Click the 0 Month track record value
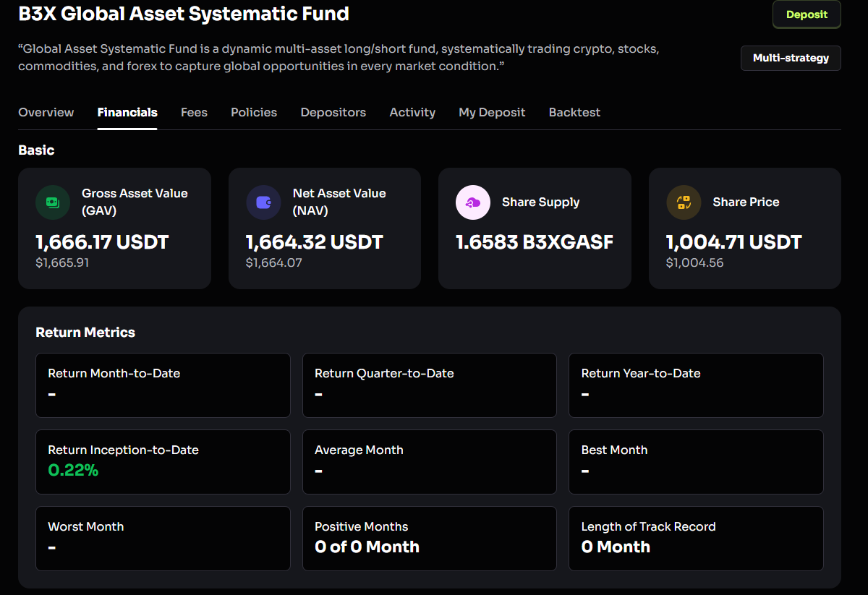The width and height of the screenshot is (868, 595). [x=616, y=547]
